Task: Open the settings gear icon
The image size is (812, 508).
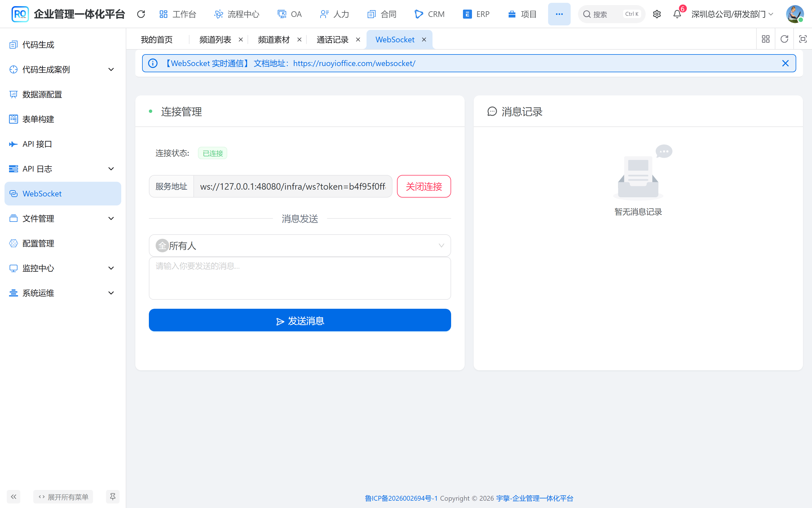Action: coord(657,14)
